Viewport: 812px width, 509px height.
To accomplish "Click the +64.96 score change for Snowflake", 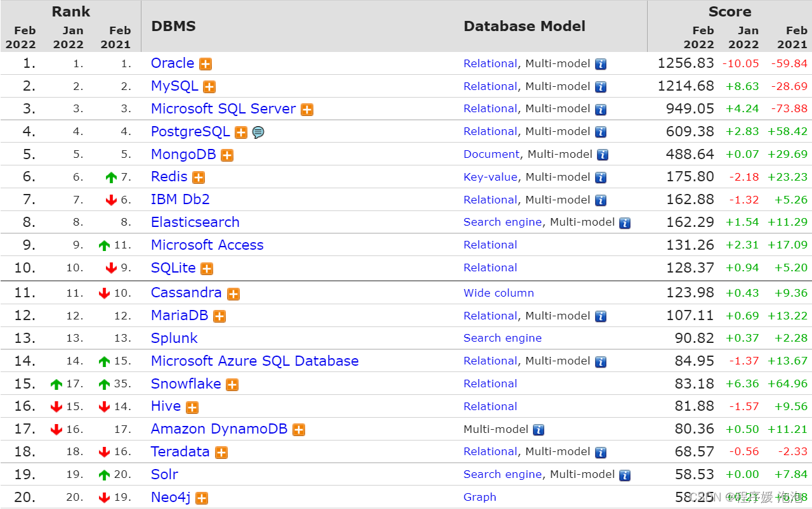I will pos(787,384).
